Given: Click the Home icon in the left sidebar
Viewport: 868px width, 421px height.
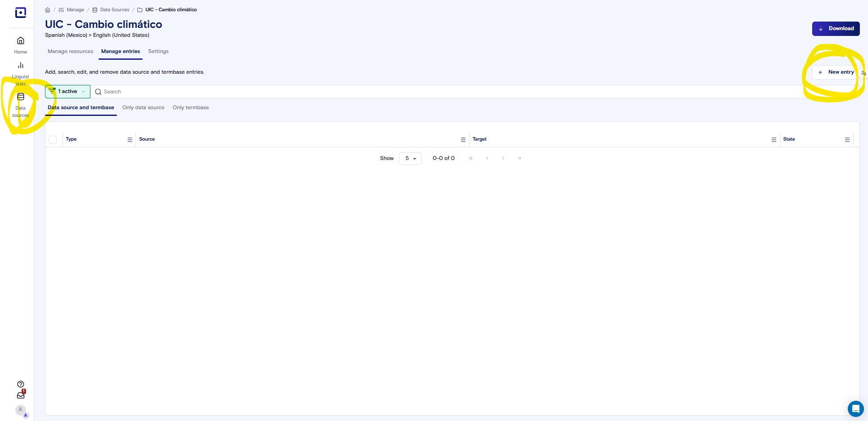Looking at the screenshot, I should (20, 44).
